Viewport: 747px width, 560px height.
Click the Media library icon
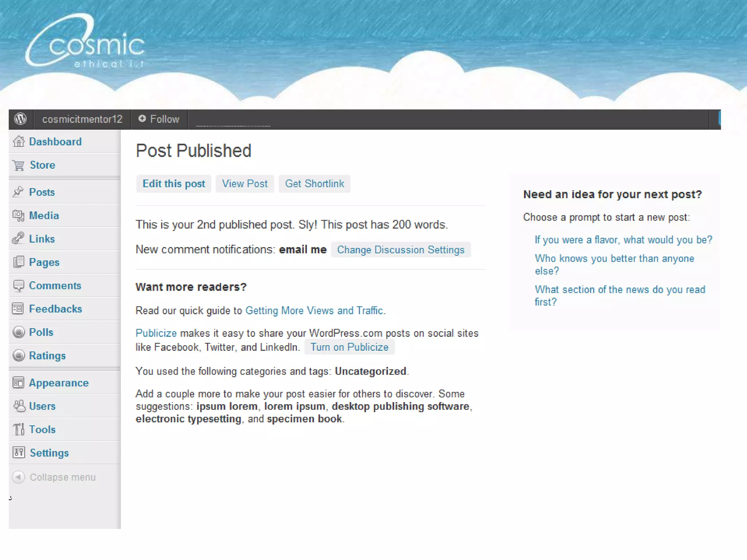pos(18,215)
